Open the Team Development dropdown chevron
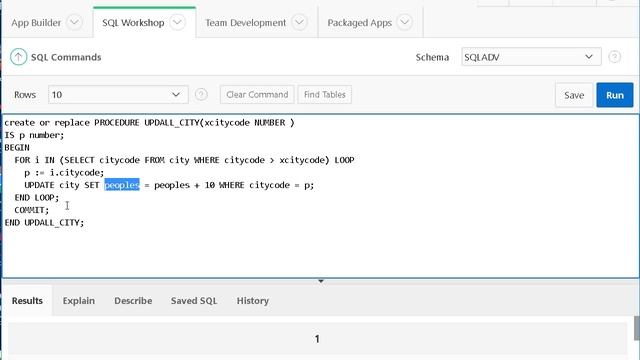The image size is (640, 360). coord(299,22)
